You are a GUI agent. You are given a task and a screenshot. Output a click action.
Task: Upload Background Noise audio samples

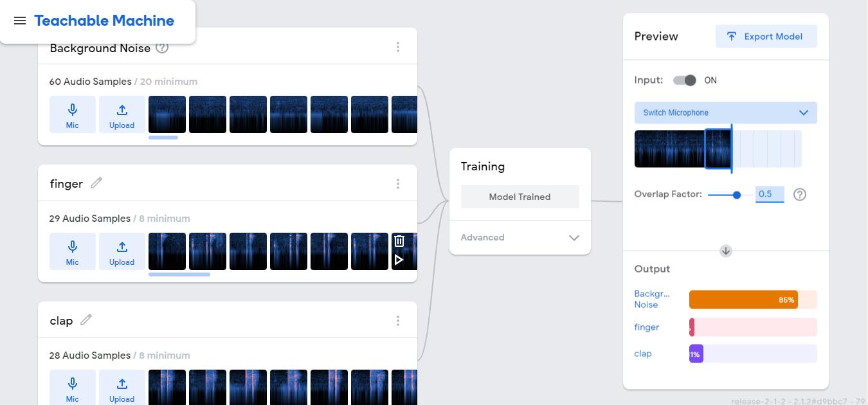tap(122, 114)
